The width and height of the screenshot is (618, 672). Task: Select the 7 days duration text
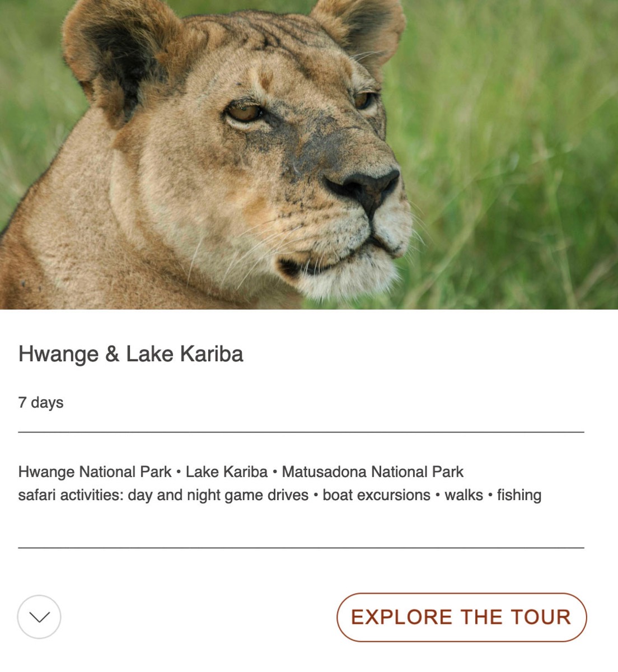click(41, 403)
